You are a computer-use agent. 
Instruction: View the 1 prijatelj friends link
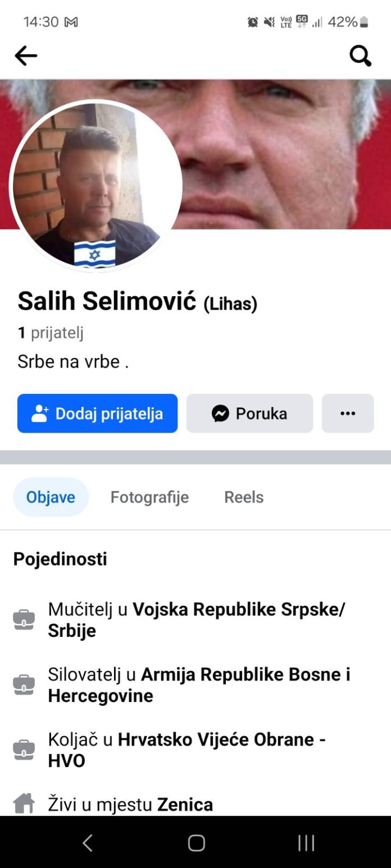pyautogui.click(x=51, y=333)
